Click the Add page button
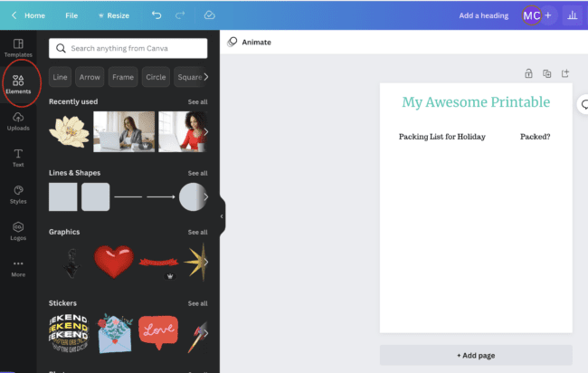This screenshot has width=588, height=373. click(476, 355)
